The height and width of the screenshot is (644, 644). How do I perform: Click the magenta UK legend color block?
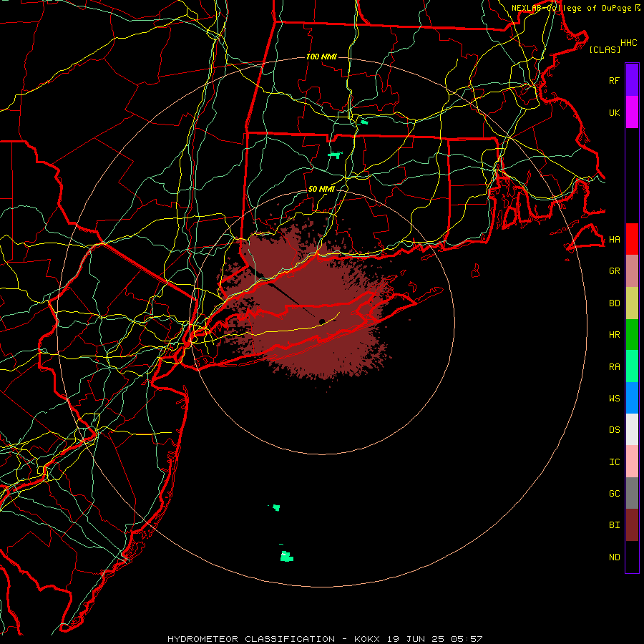[x=632, y=112]
